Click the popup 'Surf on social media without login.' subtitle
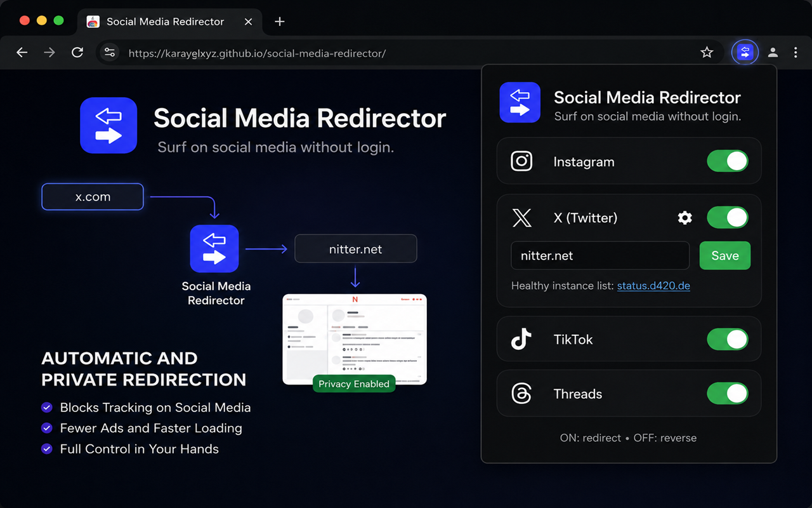812x508 pixels. tap(647, 116)
